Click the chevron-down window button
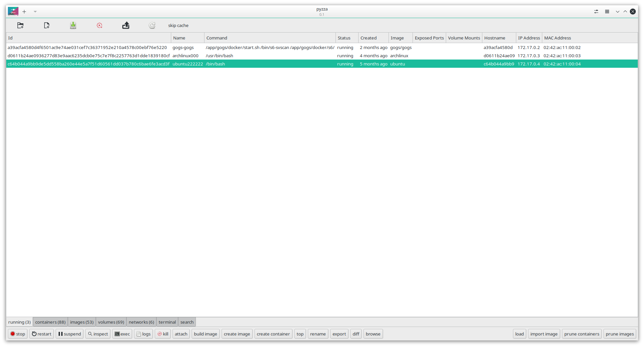The image size is (644, 347). click(618, 12)
